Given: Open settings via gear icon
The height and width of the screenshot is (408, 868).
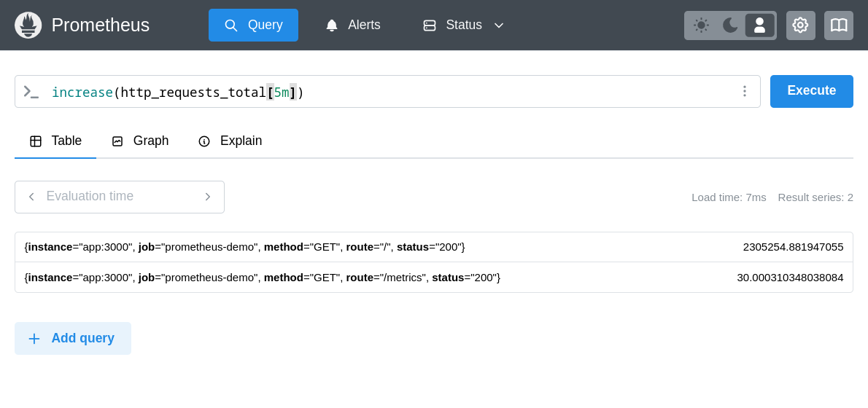Looking at the screenshot, I should click(800, 25).
